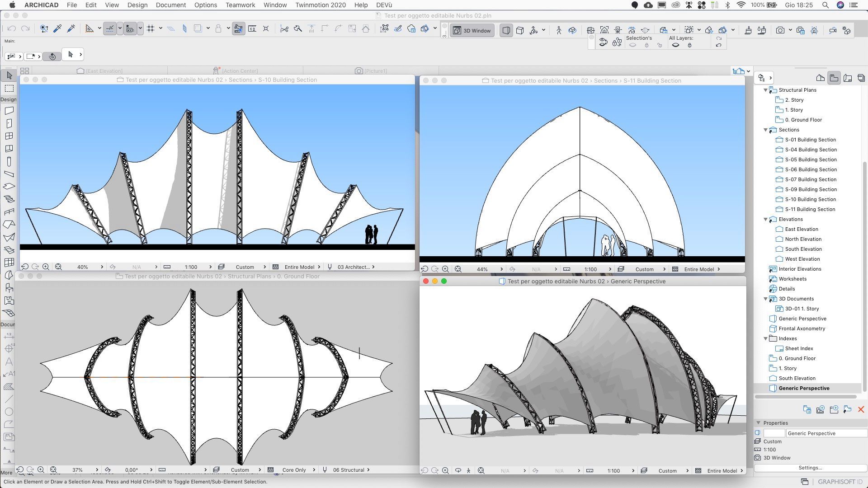868x488 pixels.
Task: Toggle All Layers show/hide eye icon
Action: 675,45
